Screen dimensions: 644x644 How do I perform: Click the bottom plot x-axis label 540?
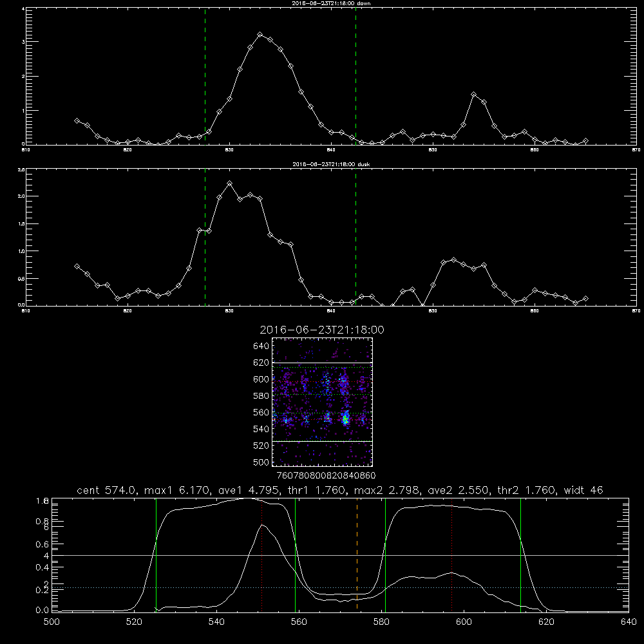(x=216, y=622)
